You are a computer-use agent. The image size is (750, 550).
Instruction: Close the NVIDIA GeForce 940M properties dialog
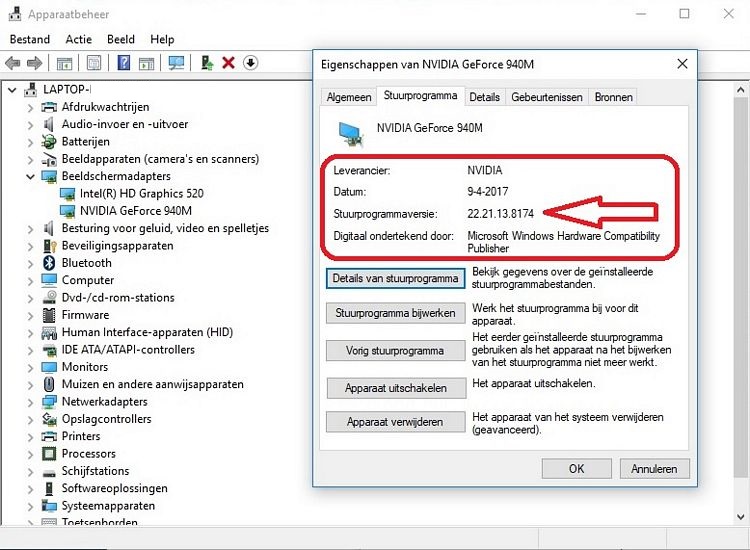pos(683,64)
